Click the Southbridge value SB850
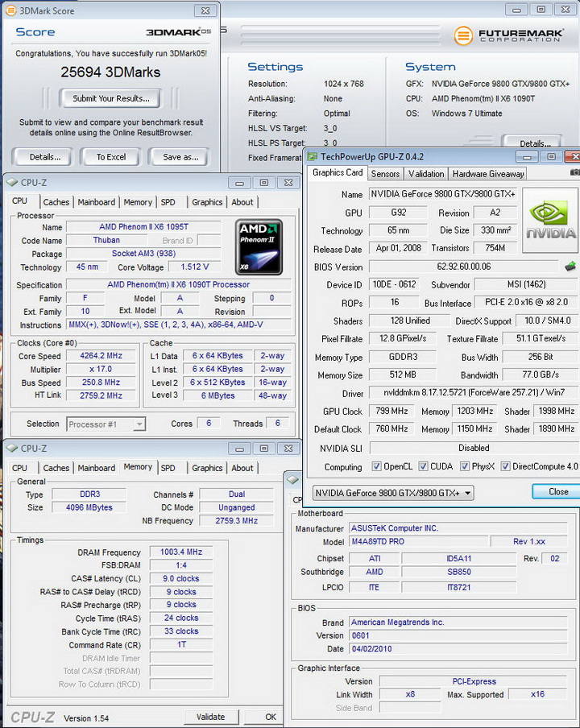Image resolution: width=580 pixels, height=728 pixels. pyautogui.click(x=459, y=572)
